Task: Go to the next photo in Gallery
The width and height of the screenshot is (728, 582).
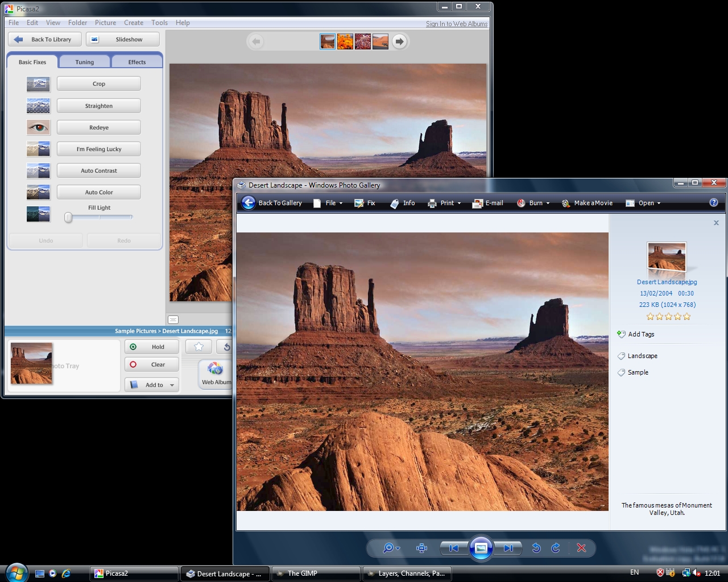Action: 508,548
